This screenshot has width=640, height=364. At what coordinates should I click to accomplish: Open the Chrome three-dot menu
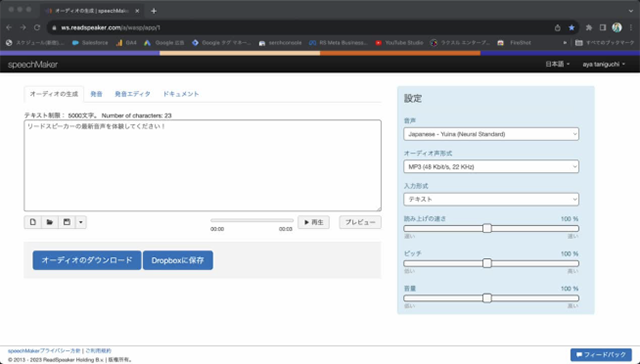pyautogui.click(x=631, y=28)
